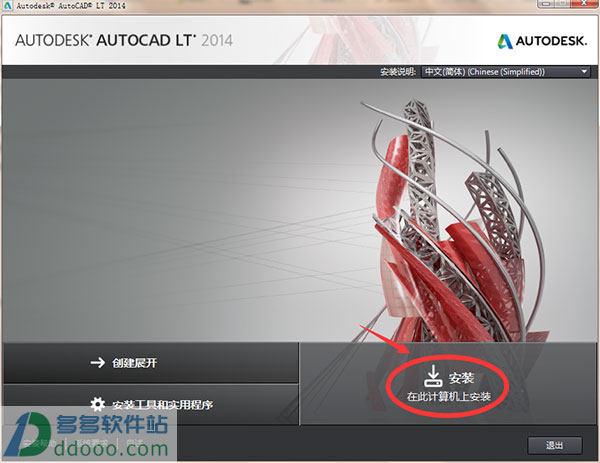Screen dimensions: 600x463
Task: Click the Autodesk logo at top right
Action: [541, 41]
